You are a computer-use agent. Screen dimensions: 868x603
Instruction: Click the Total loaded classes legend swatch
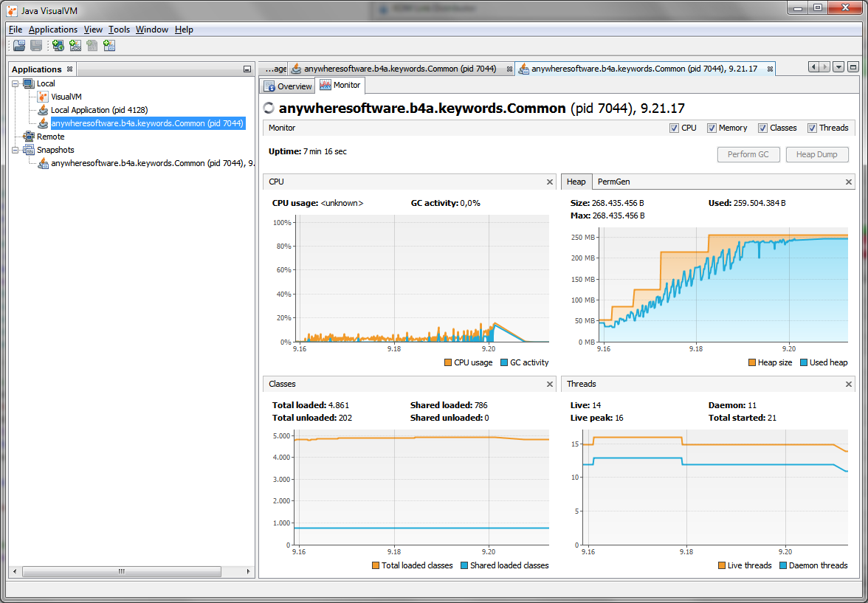point(375,565)
